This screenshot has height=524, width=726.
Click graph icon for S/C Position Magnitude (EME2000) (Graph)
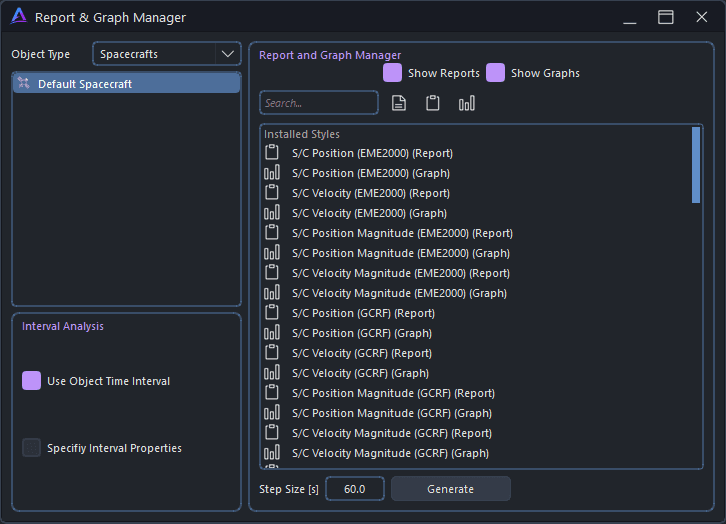[272, 252]
